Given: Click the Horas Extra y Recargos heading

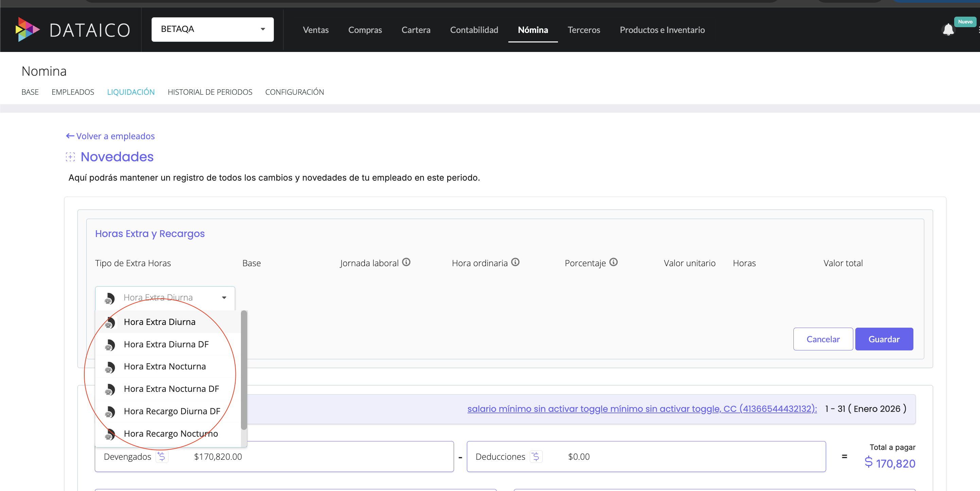Looking at the screenshot, I should pyautogui.click(x=150, y=234).
